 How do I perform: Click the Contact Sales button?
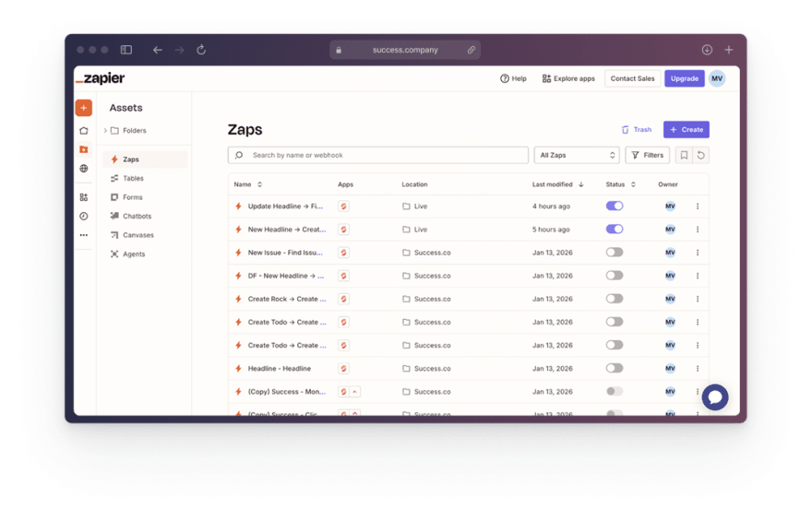tap(632, 78)
